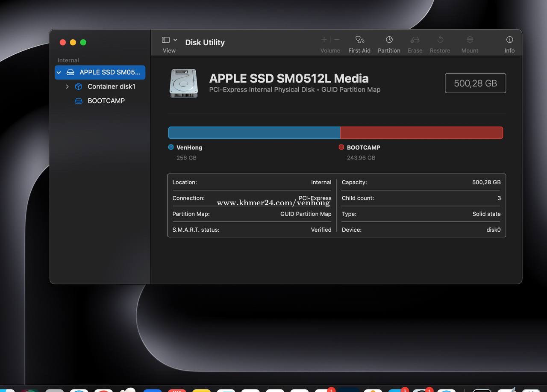
Task: Select the APPLE SSD SM05... row label
Action: tap(110, 72)
